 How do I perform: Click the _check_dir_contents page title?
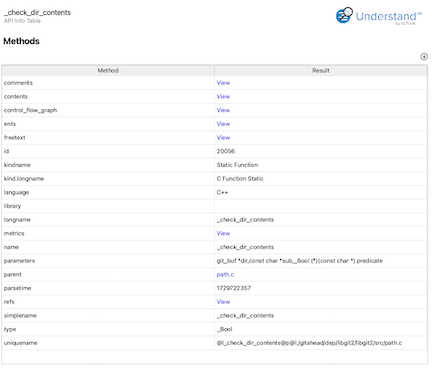[x=37, y=13]
